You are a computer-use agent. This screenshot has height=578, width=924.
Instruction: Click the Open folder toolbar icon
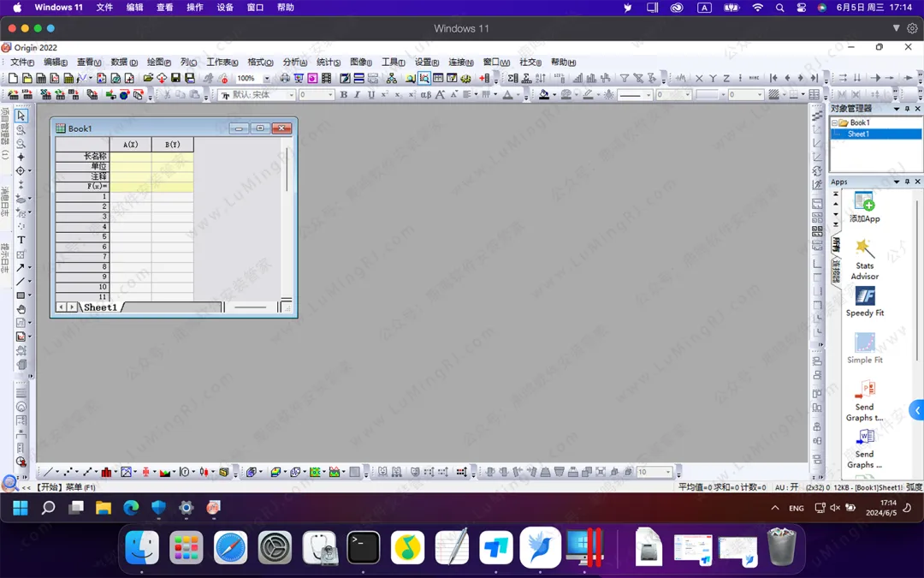coord(148,78)
